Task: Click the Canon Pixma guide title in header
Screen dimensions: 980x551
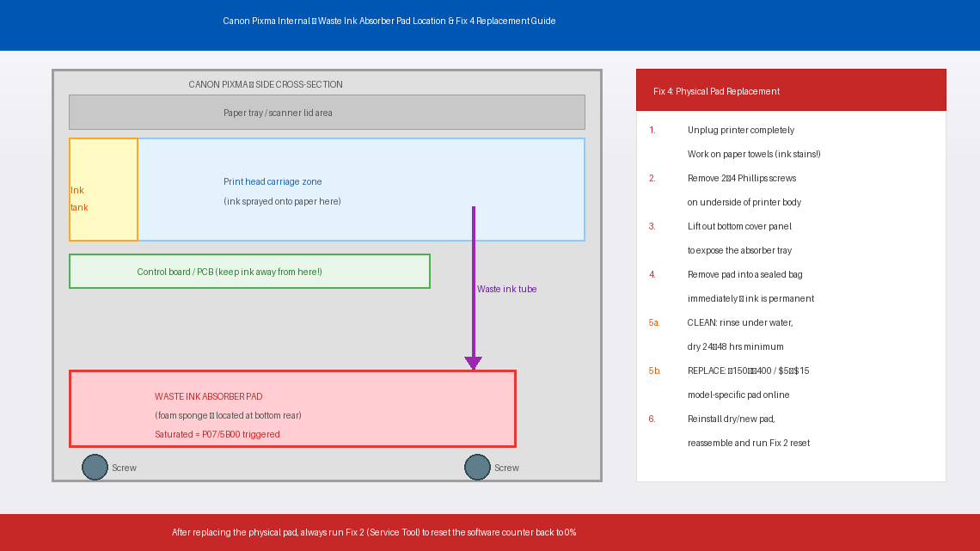Action: pos(389,21)
